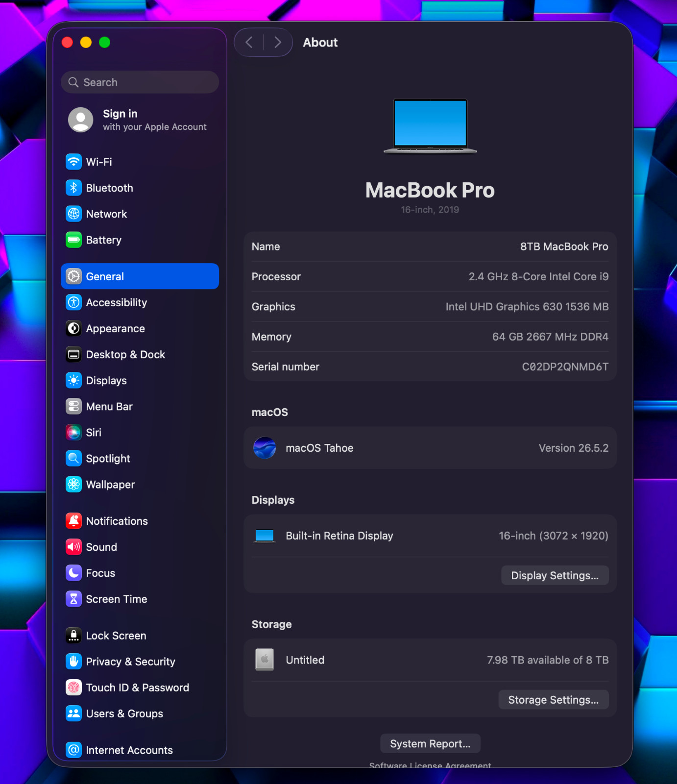Open Storage Settings... button
This screenshot has width=677, height=784.
pos(554,700)
